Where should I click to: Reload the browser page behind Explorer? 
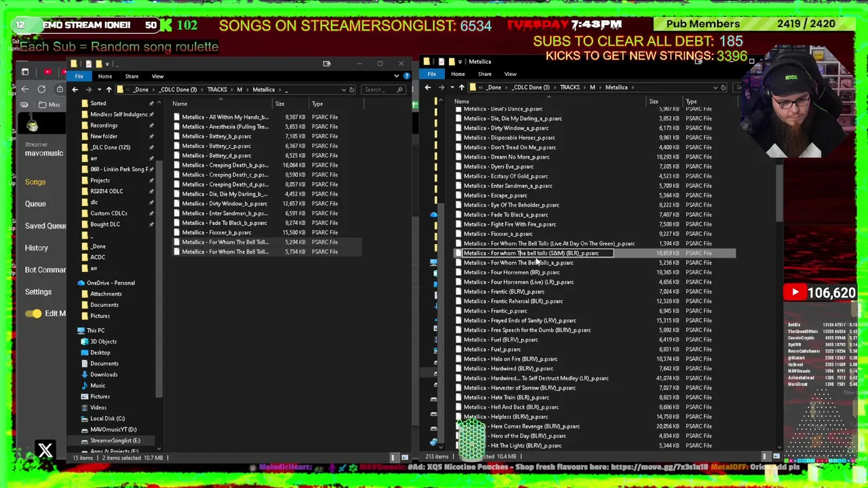[x=41, y=89]
